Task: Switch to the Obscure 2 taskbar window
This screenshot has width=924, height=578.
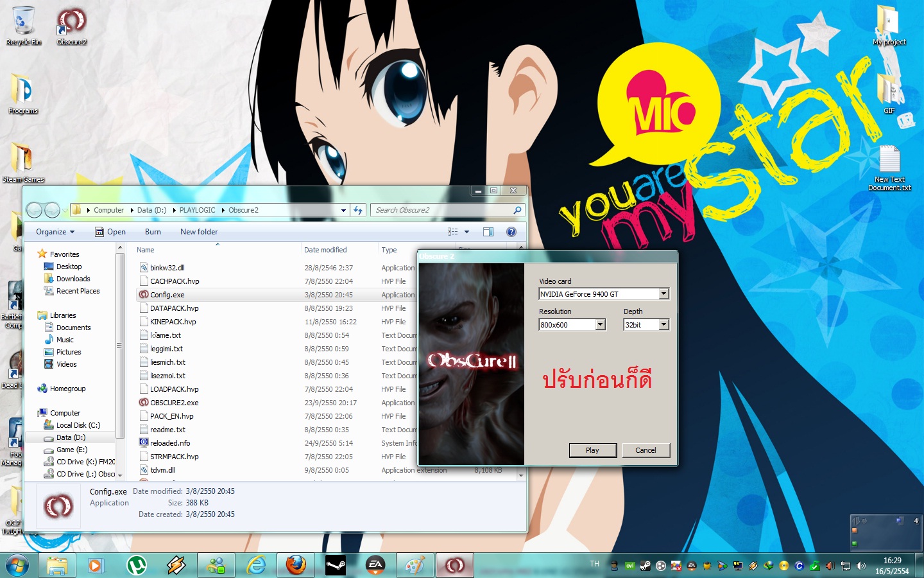Action: pyautogui.click(x=455, y=565)
